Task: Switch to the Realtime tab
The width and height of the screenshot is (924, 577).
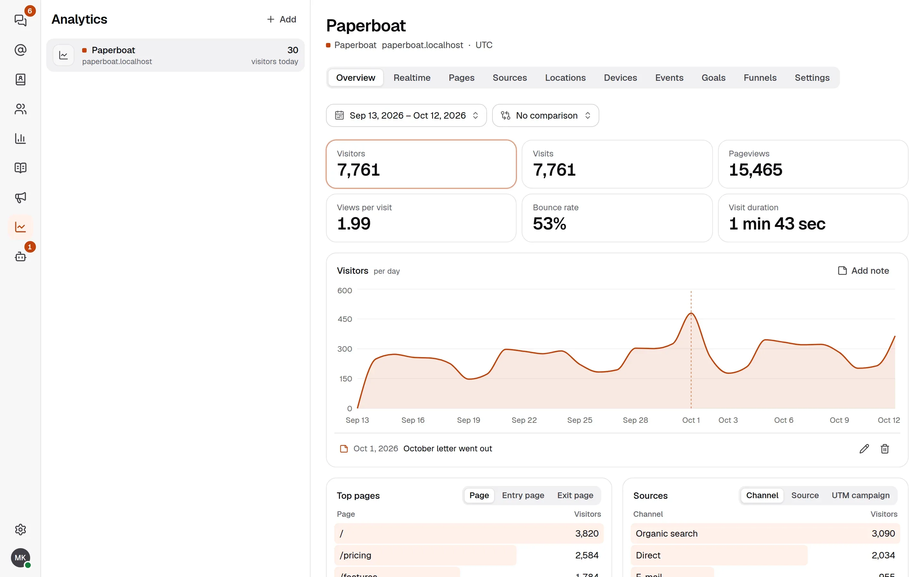Action: (x=412, y=78)
